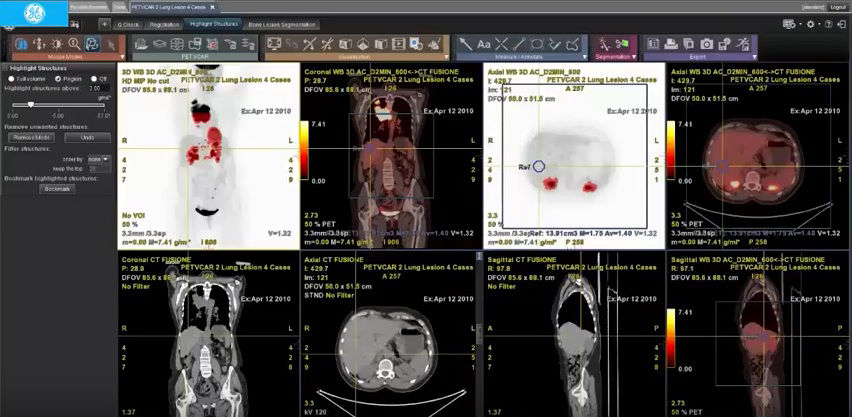Click the 3D WB MIP PET viewport image

coord(208,155)
